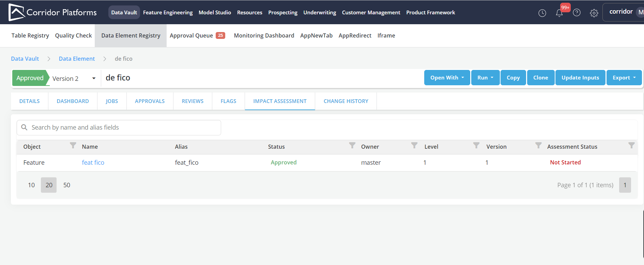Open Feature Engineering in the top menu
Screen dimensions: 644x265
(168, 13)
